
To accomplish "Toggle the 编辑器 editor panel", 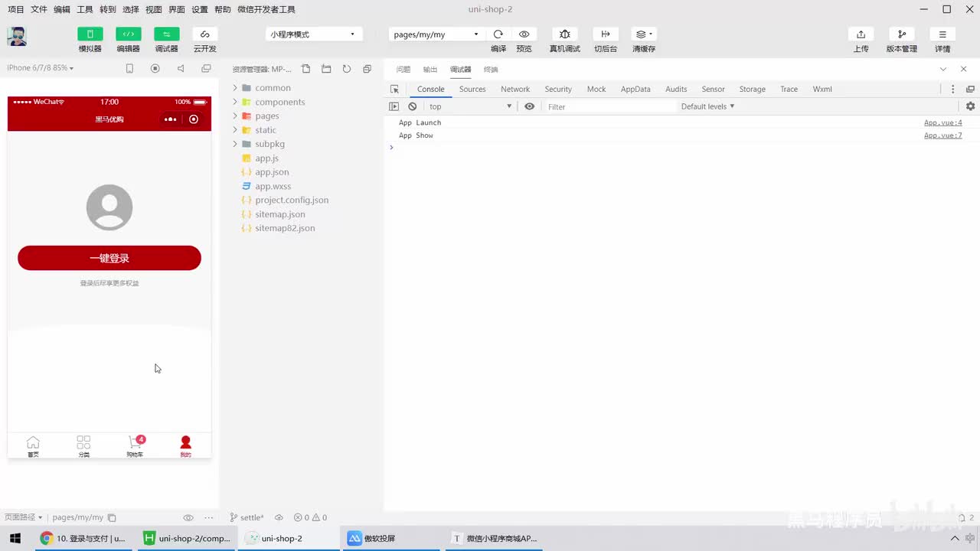I will tap(129, 34).
